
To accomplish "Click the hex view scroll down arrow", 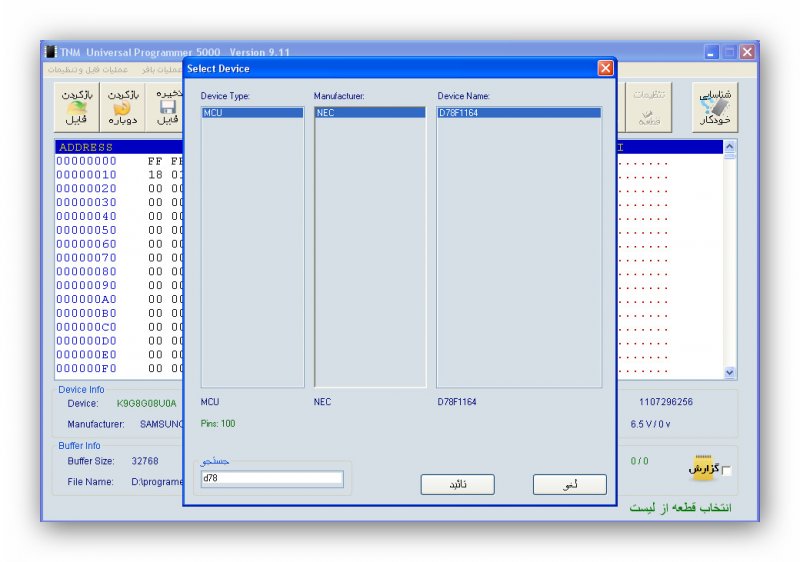I will pos(730,372).
